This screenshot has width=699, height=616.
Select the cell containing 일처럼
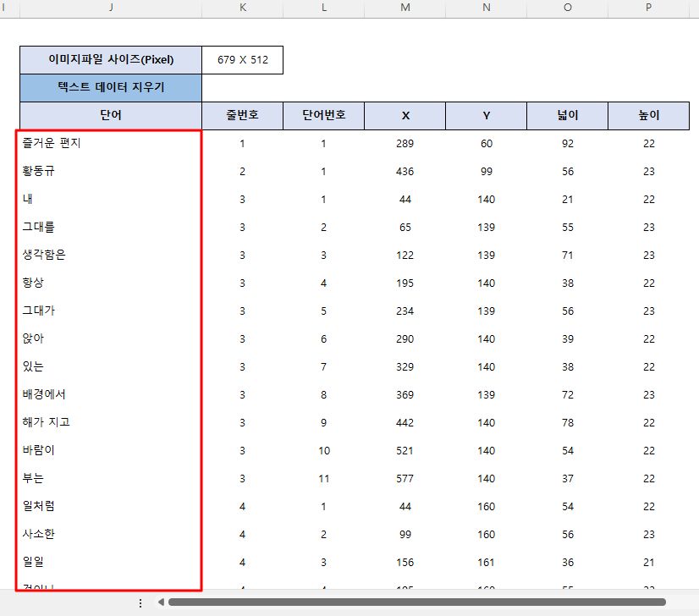111,507
